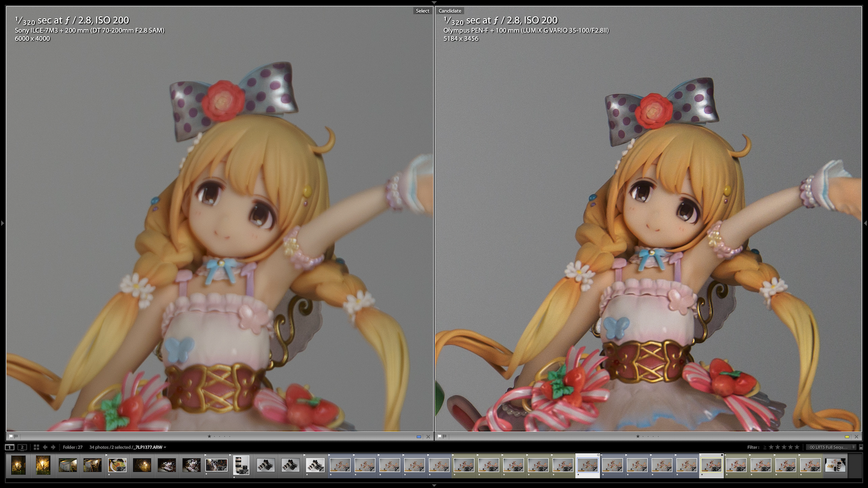The image size is (868, 488).
Task: Select the last lens thumbnail in filmstrip
Action: click(835, 465)
